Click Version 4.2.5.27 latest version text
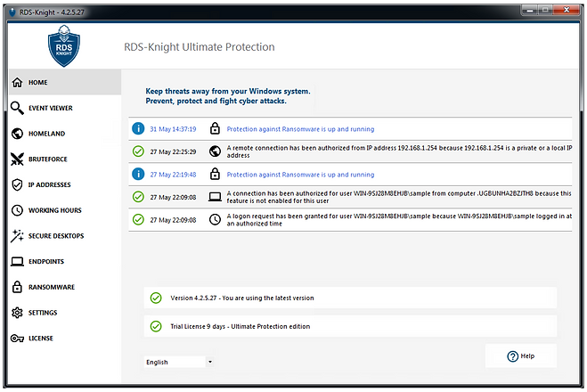Viewport: 587px width, 392px height. click(x=242, y=298)
